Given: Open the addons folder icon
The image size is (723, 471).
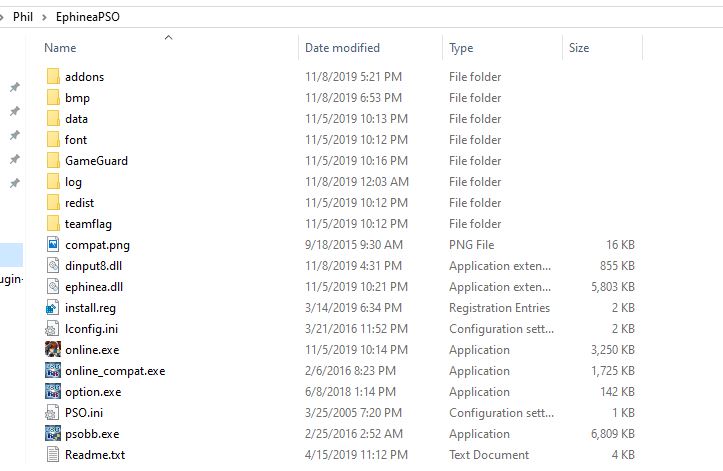Looking at the screenshot, I should (53, 77).
